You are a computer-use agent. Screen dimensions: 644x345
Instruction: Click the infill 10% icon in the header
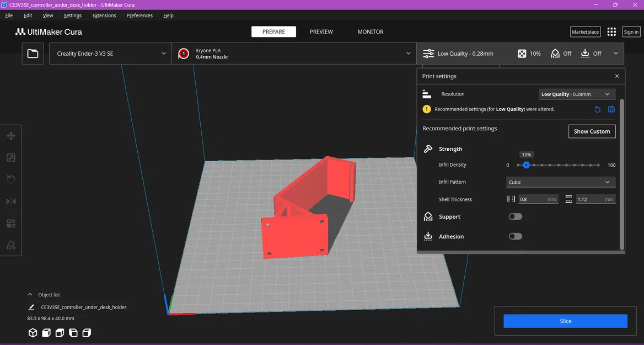522,54
